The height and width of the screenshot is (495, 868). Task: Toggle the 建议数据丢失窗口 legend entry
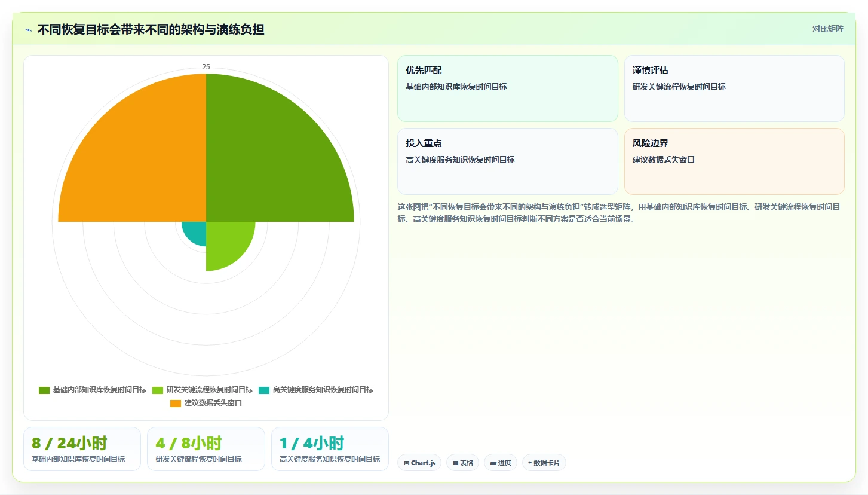point(206,403)
